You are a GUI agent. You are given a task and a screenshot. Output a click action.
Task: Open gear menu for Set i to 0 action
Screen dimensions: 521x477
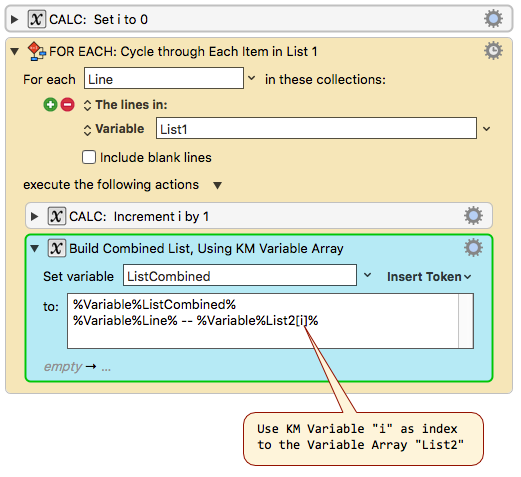pyautogui.click(x=493, y=19)
